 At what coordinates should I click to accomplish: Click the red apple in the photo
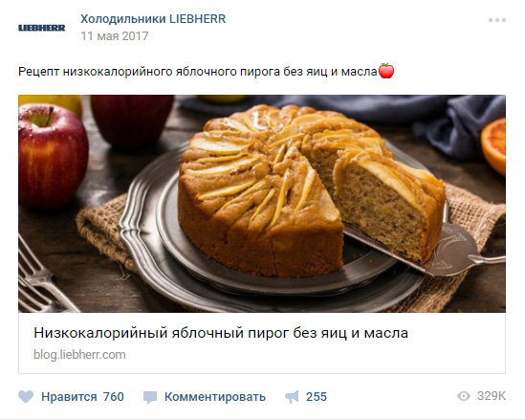[52, 156]
